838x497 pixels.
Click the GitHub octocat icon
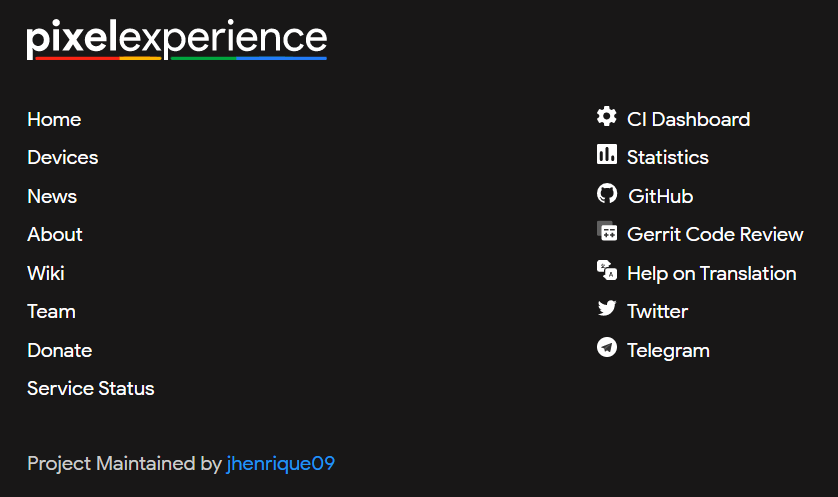pyautogui.click(x=606, y=194)
